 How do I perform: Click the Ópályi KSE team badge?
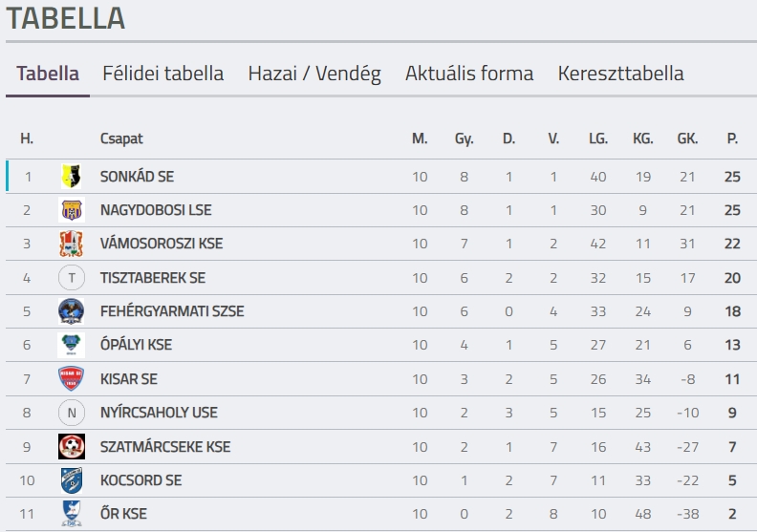click(72, 345)
